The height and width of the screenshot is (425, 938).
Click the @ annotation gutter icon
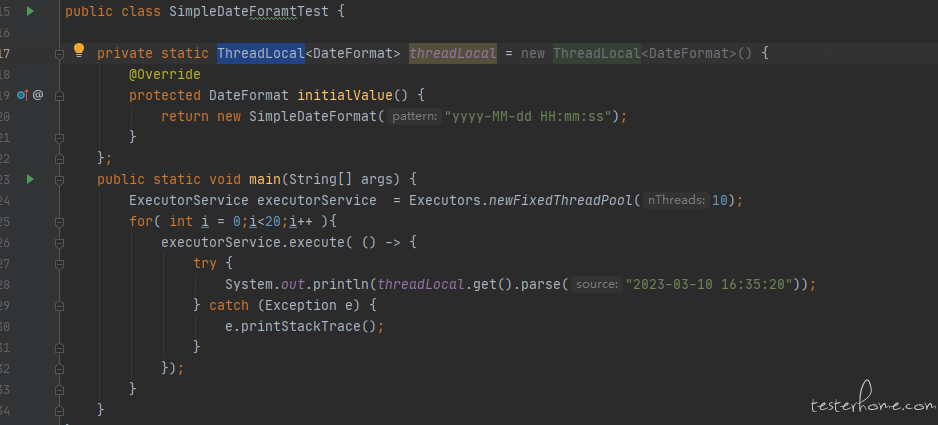click(38, 95)
